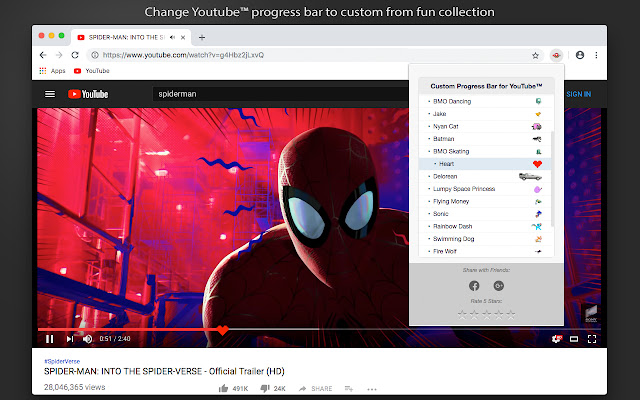Screen dimensions: 640x400
Task: Mute the video volume
Action: tap(87, 339)
